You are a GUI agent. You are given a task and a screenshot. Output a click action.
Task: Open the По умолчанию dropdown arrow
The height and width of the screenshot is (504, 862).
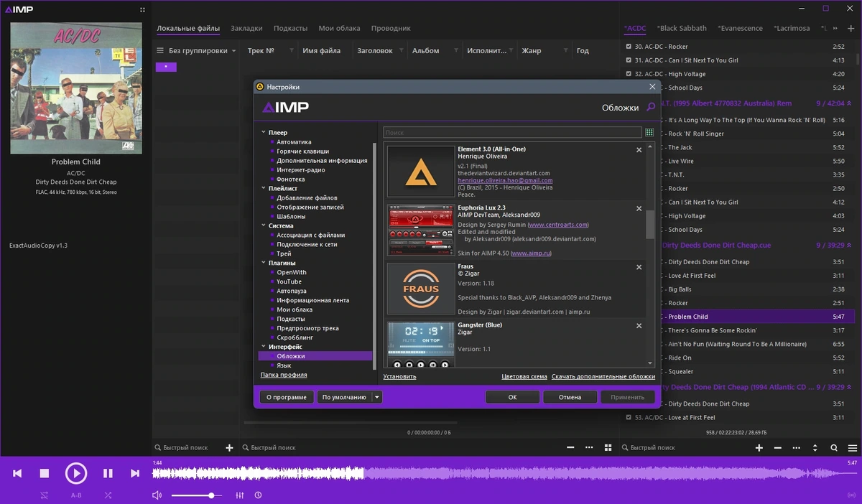[377, 397]
